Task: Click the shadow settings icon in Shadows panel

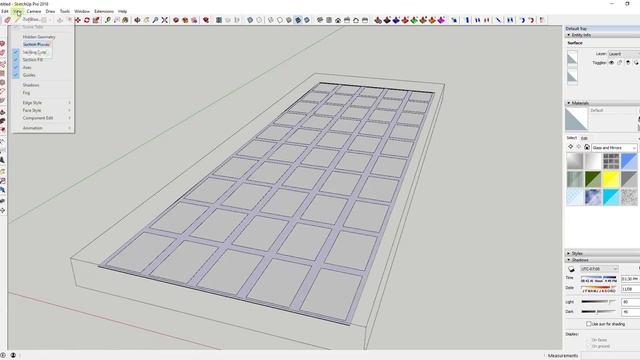Action: tap(571, 269)
